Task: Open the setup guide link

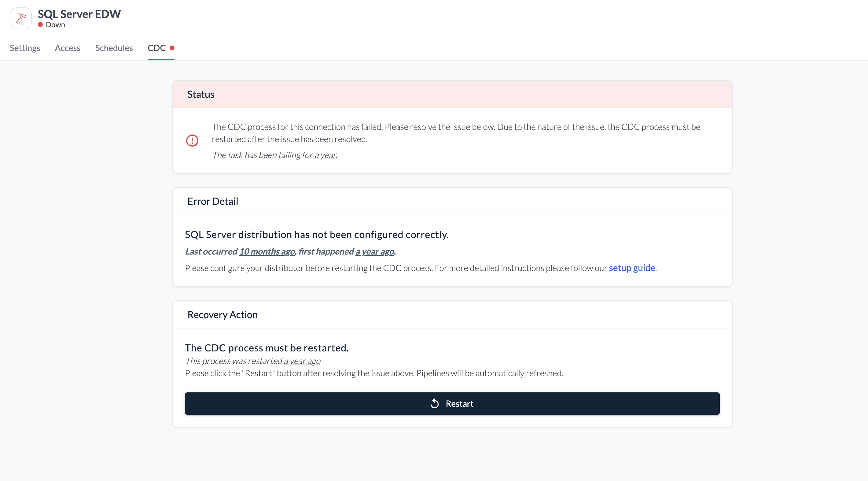Action: coord(632,268)
